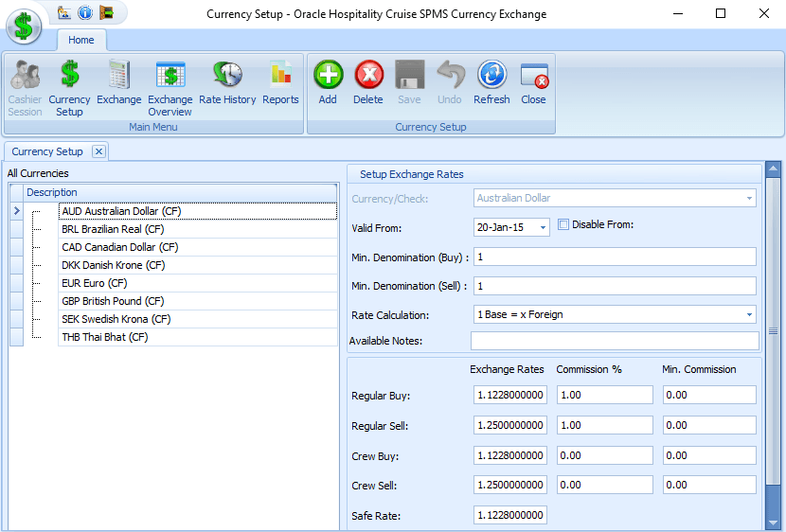Click the blue info icon in title bar

click(85, 12)
